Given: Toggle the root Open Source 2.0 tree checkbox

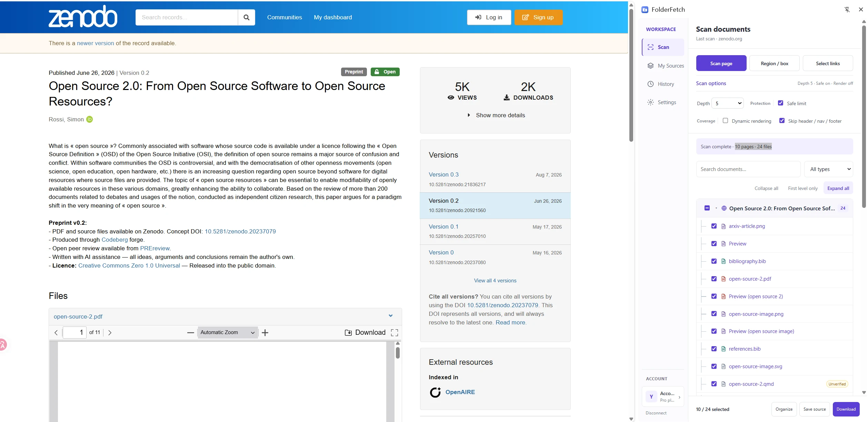Looking at the screenshot, I should pyautogui.click(x=707, y=208).
